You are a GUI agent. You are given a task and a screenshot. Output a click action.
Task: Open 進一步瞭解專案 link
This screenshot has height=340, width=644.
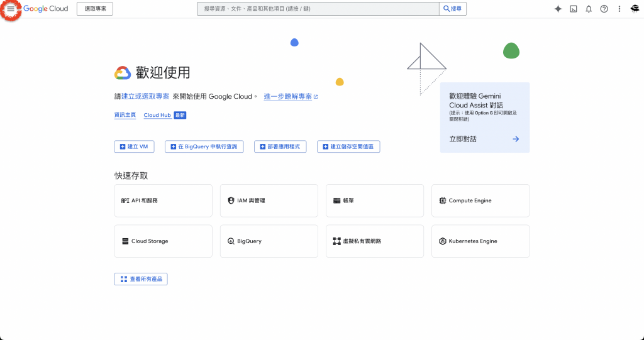[291, 97]
